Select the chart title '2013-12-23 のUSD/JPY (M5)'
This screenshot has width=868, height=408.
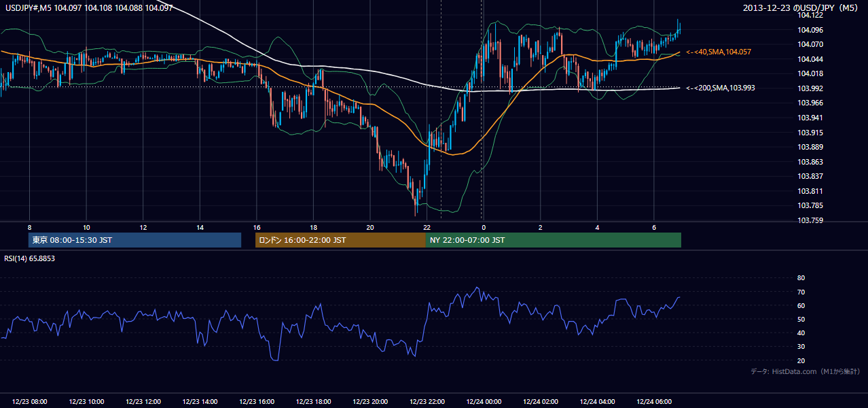pyautogui.click(x=801, y=8)
